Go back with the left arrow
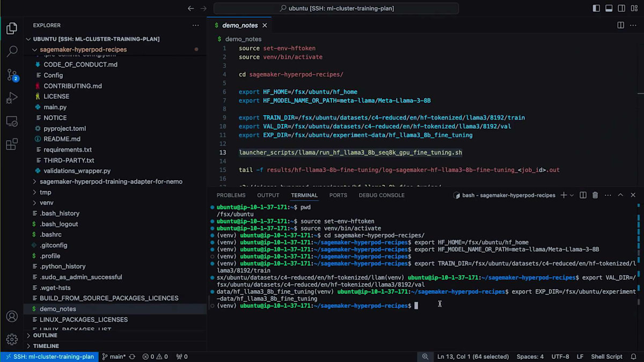The image size is (644, 362). [x=191, y=8]
